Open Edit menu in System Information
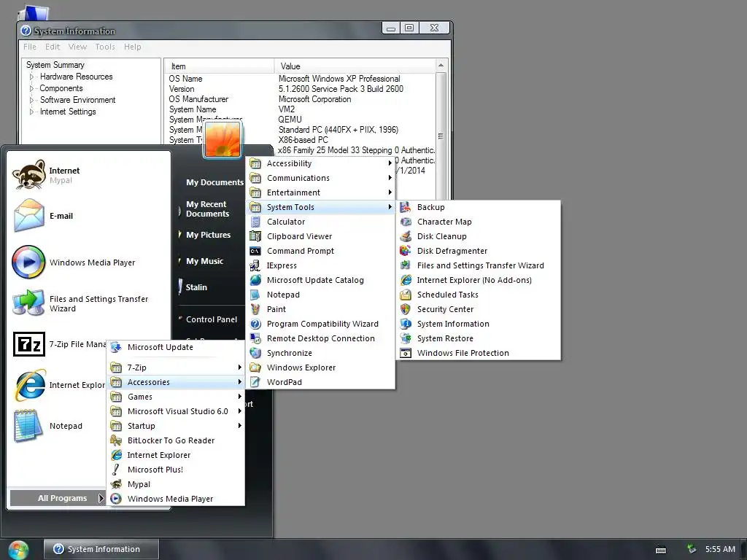 pos(53,47)
